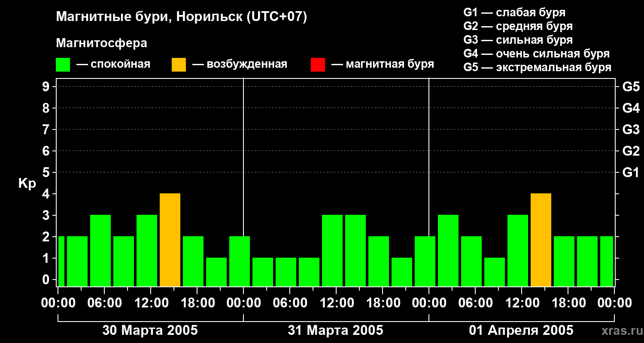The width and height of the screenshot is (644, 343).
Task: Click the '— возбужденная' legend label
Action: pos(240,64)
